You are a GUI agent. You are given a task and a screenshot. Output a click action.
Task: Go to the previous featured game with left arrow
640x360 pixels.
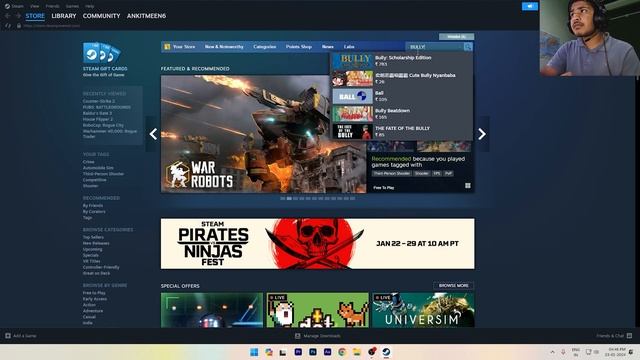(153, 134)
